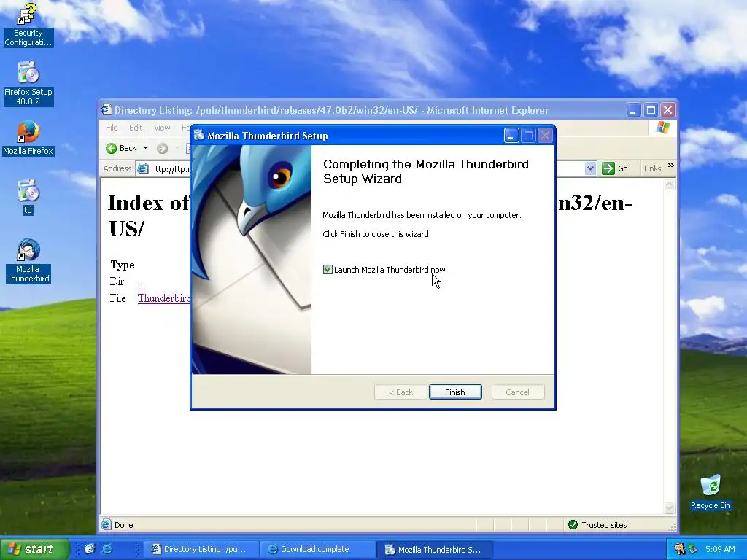Select the Recycle Bin icon

pos(711,492)
